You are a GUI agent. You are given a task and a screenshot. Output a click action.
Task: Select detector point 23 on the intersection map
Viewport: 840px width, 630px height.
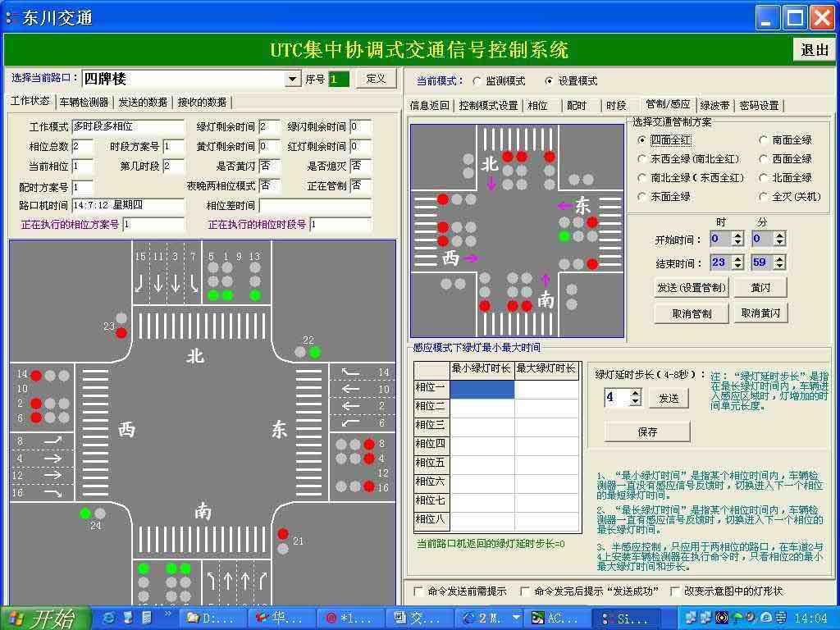pyautogui.click(x=121, y=331)
